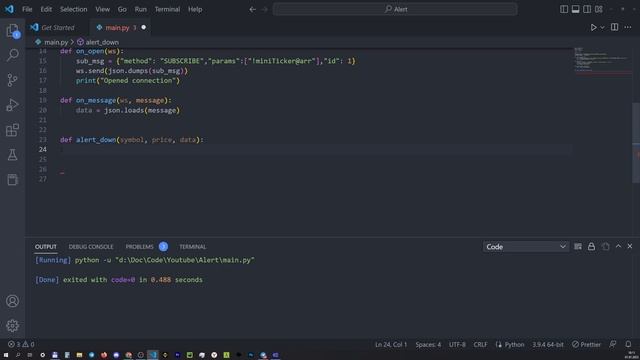The height and width of the screenshot is (360, 640).
Task: Open the Terminal menu
Action: click(x=167, y=9)
